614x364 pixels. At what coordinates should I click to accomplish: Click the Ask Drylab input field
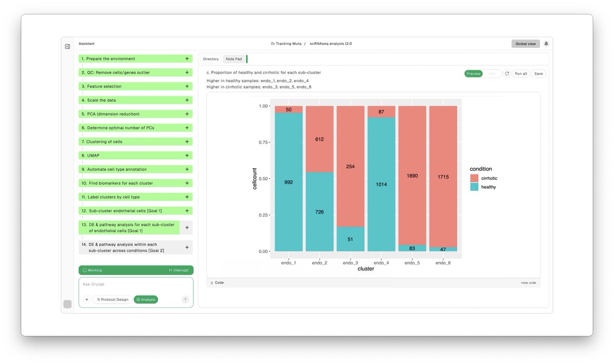click(136, 285)
